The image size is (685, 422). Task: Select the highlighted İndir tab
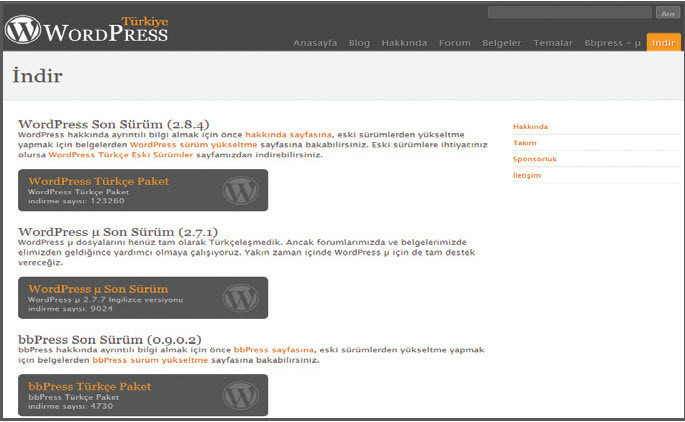(663, 42)
